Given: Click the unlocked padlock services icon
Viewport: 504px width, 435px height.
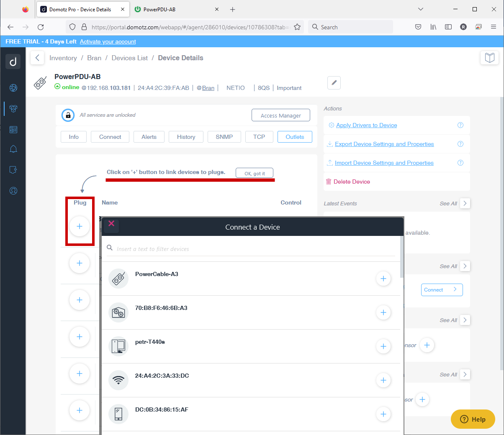Looking at the screenshot, I should click(x=68, y=115).
